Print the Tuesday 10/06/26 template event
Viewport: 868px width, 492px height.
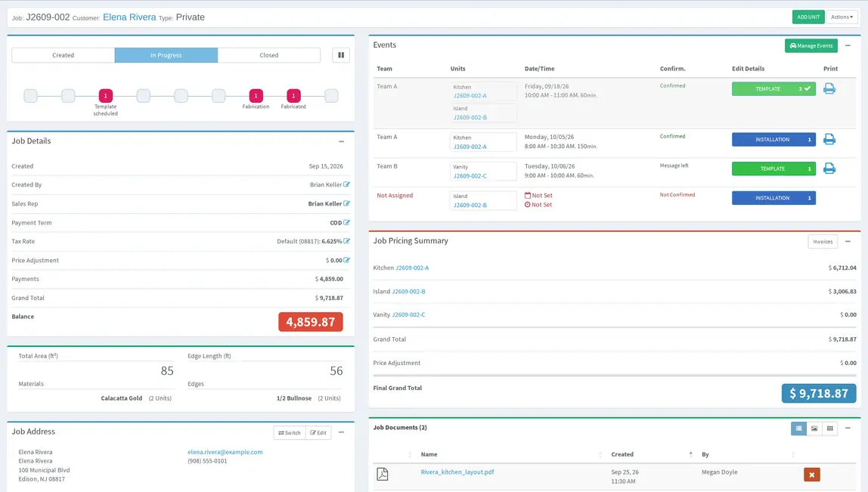point(829,169)
